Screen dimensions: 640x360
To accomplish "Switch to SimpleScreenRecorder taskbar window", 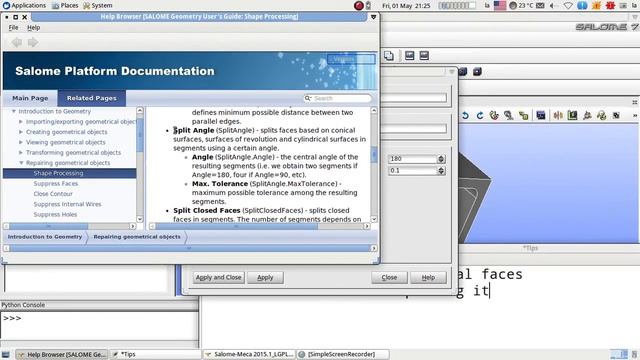I will tap(342, 354).
